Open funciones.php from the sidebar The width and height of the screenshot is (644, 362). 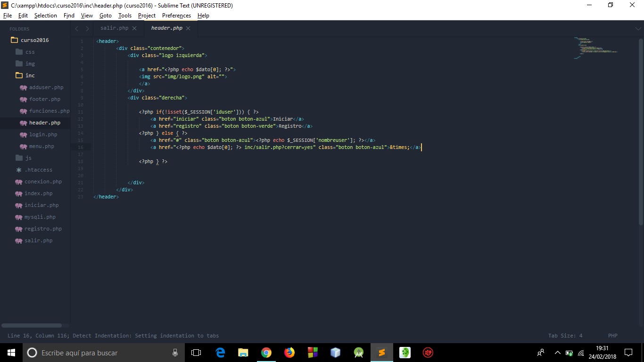(x=49, y=111)
